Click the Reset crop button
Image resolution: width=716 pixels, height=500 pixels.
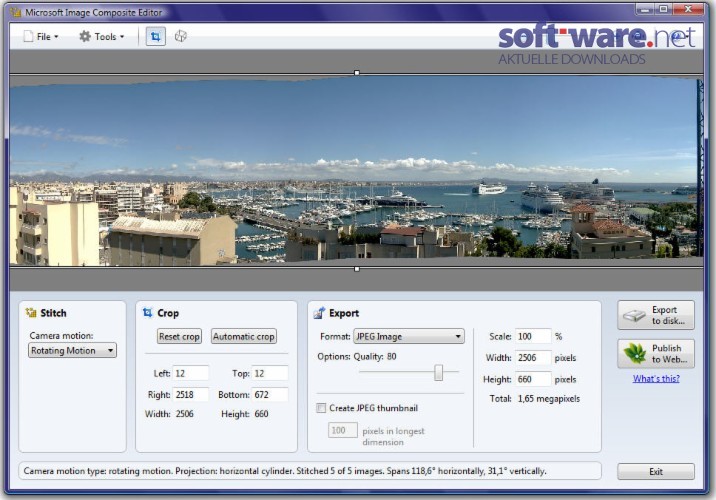(x=179, y=337)
